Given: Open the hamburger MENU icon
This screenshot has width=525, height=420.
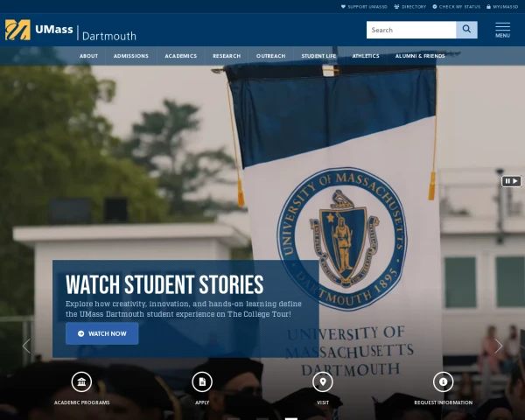Looking at the screenshot, I should [502, 30].
